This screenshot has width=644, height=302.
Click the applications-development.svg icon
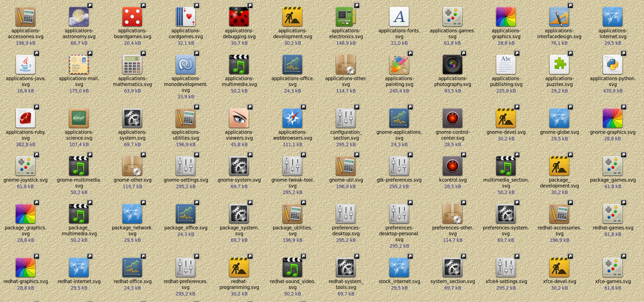pyautogui.click(x=292, y=17)
